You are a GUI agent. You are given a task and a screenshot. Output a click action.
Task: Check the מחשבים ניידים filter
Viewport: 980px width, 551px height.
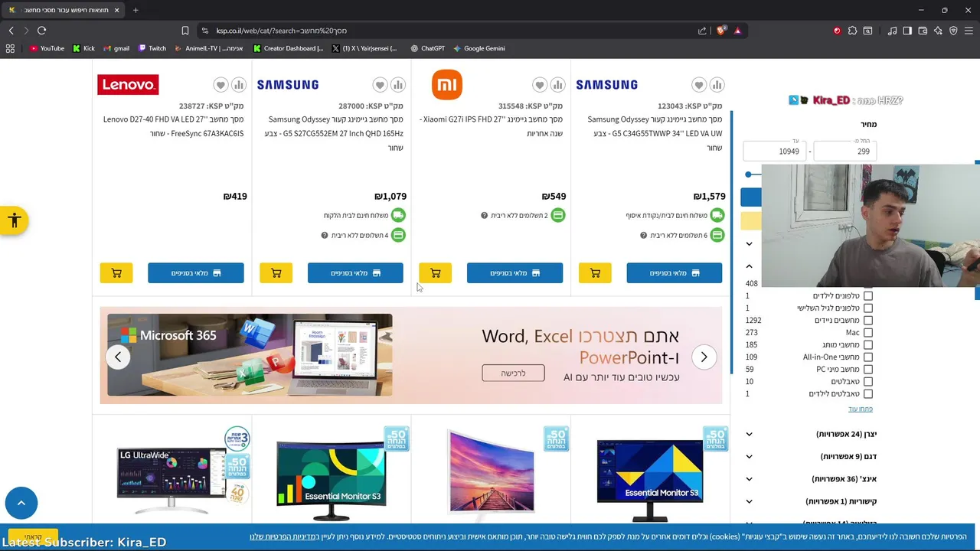point(868,320)
